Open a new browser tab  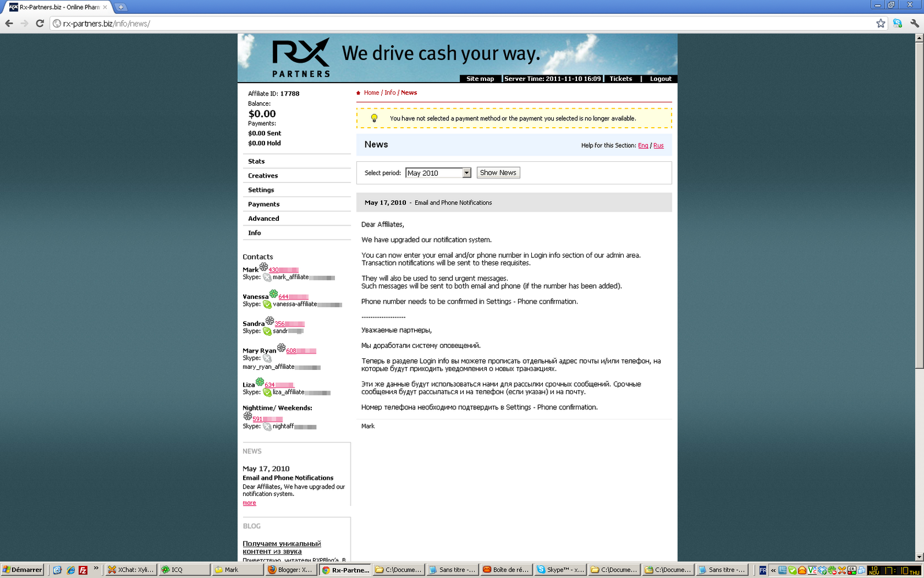[121, 7]
